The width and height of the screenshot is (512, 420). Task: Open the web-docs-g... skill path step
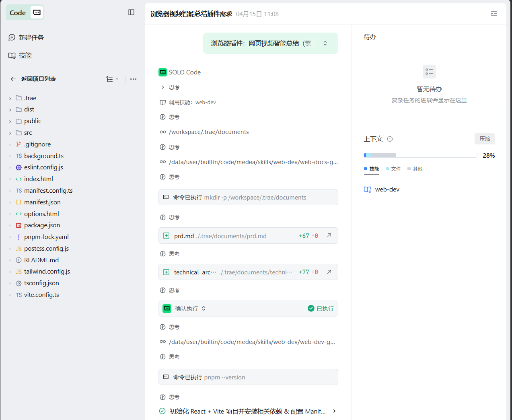(249, 162)
